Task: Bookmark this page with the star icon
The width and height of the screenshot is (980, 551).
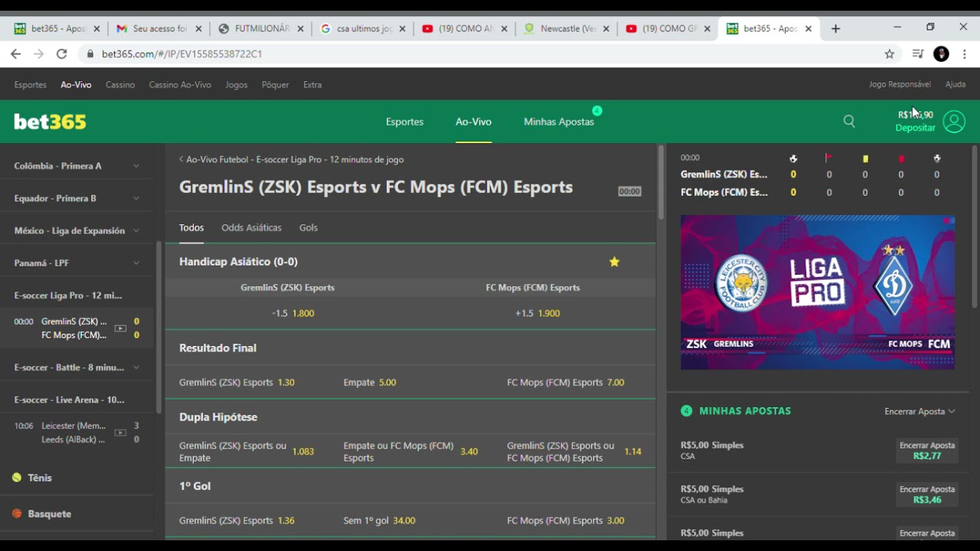Action: pyautogui.click(x=890, y=54)
